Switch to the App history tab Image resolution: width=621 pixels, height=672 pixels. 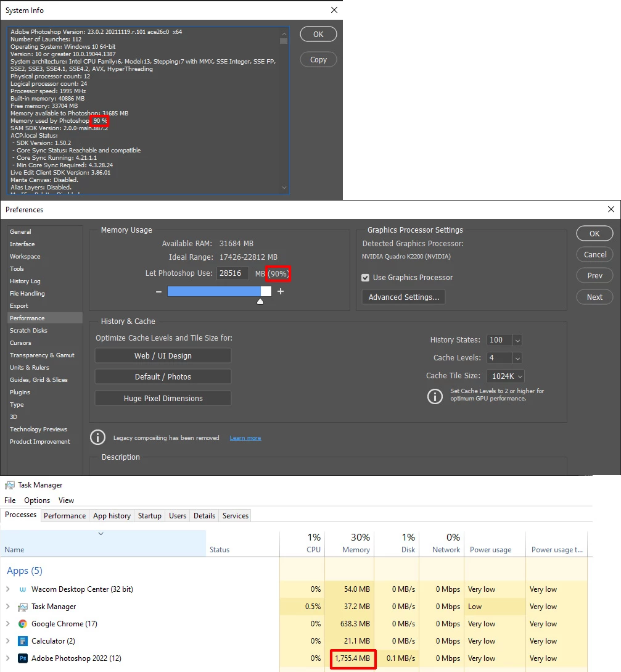pyautogui.click(x=112, y=516)
